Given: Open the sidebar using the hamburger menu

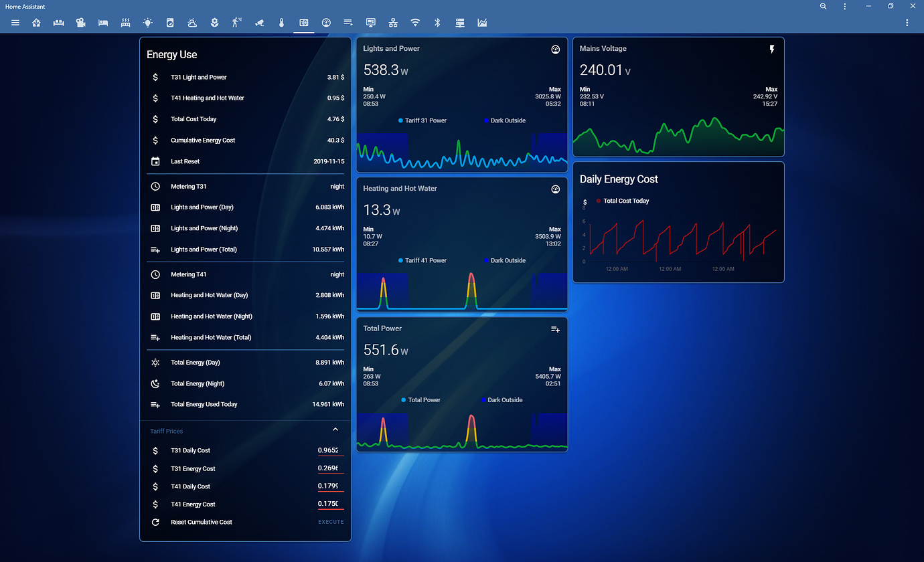Looking at the screenshot, I should tap(15, 22).
